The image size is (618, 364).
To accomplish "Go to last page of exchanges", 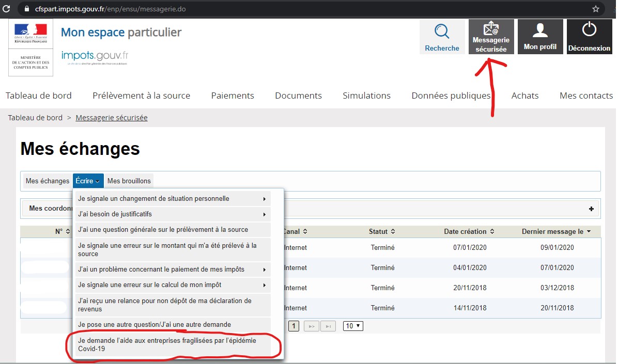I will pos(328,326).
